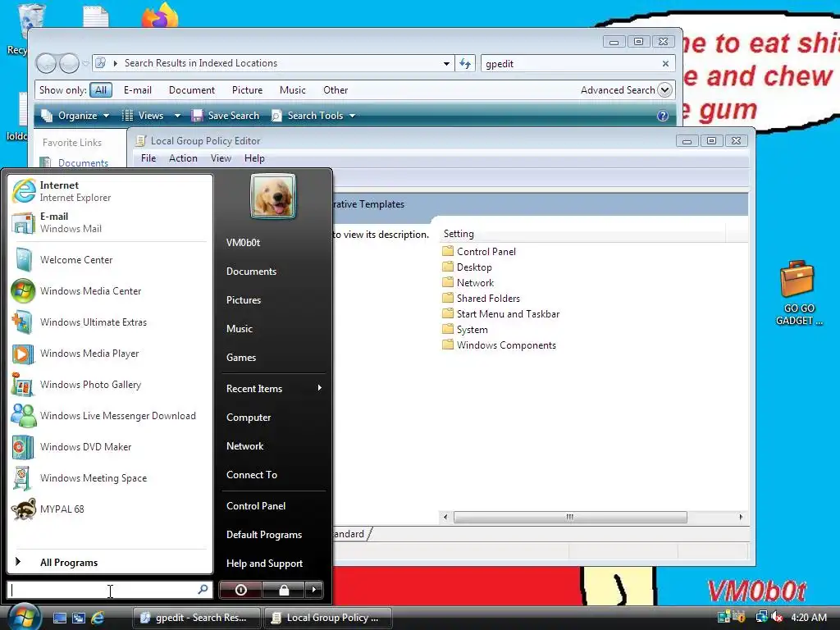This screenshot has width=840, height=630.
Task: Expand Advanced Search chevron
Action: (x=664, y=90)
